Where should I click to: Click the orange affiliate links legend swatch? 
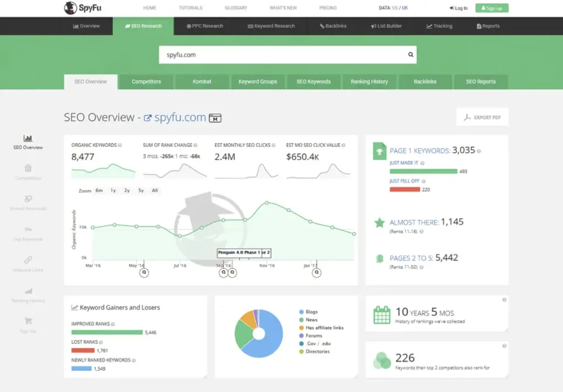tap(301, 328)
